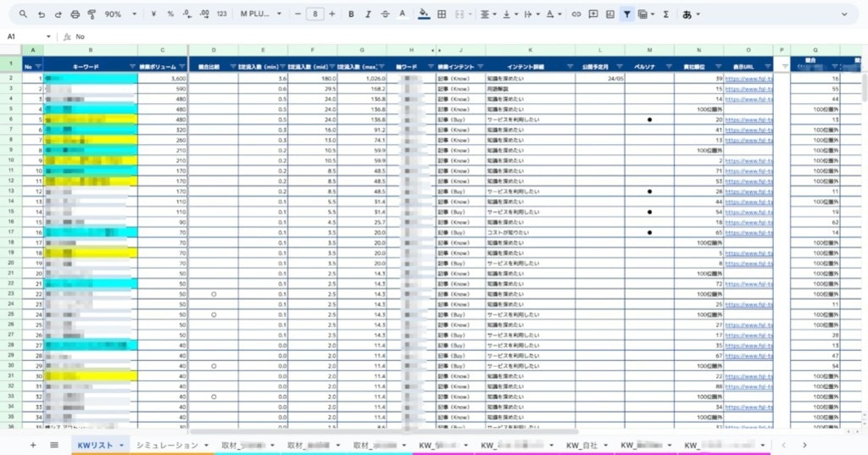Image resolution: width=868 pixels, height=455 pixels.
Task: Toggle bold formatting
Action: click(x=351, y=14)
